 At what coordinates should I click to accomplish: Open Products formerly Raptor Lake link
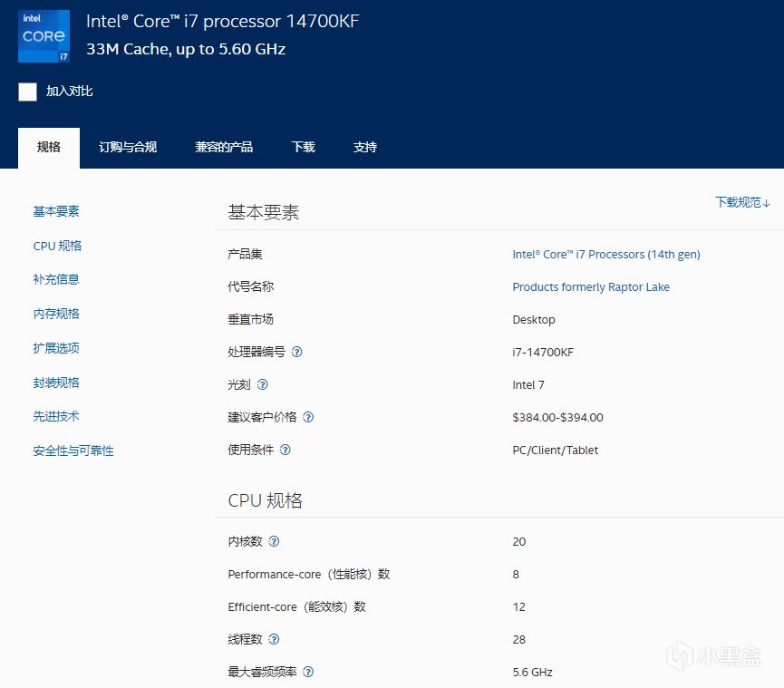(591, 287)
